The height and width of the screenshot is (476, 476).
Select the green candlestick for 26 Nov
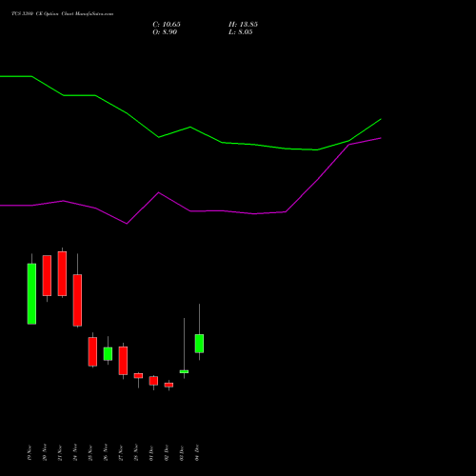click(108, 354)
